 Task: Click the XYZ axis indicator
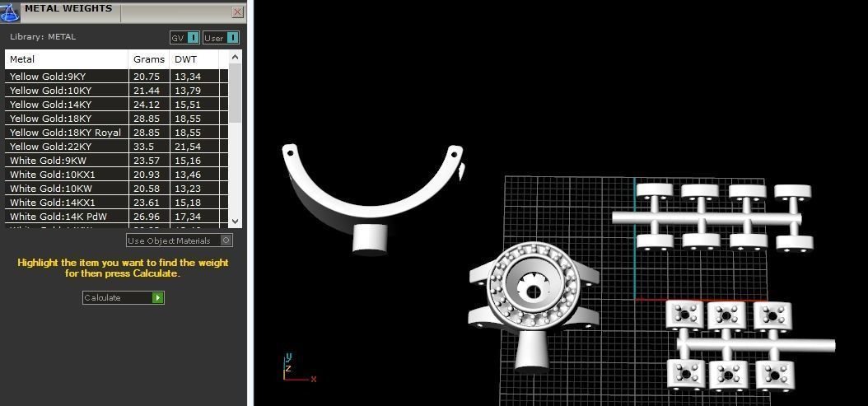[x=299, y=367]
